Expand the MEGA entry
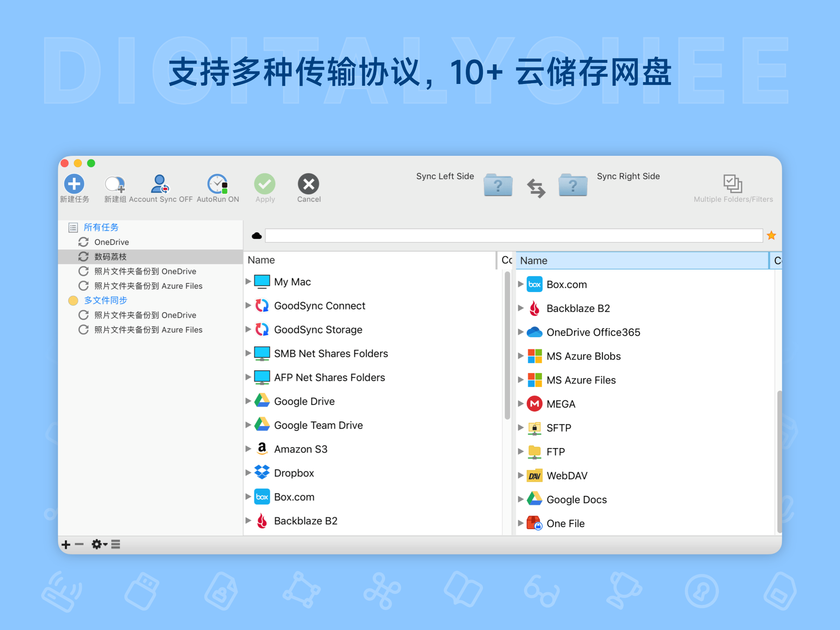 pyautogui.click(x=521, y=404)
